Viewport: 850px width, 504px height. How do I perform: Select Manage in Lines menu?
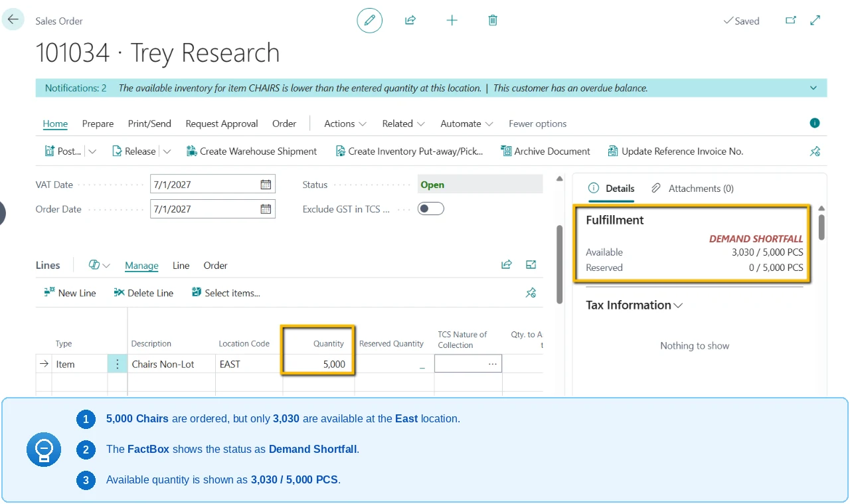[x=141, y=266]
